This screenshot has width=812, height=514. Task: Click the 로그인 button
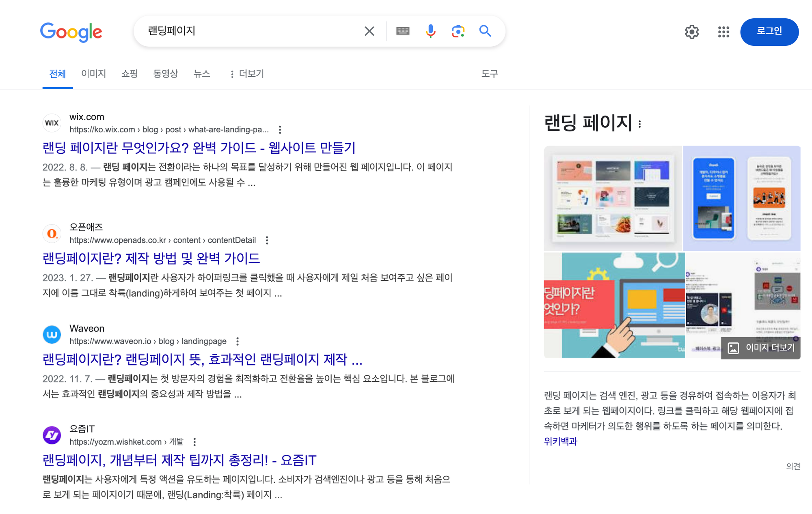pos(769,32)
